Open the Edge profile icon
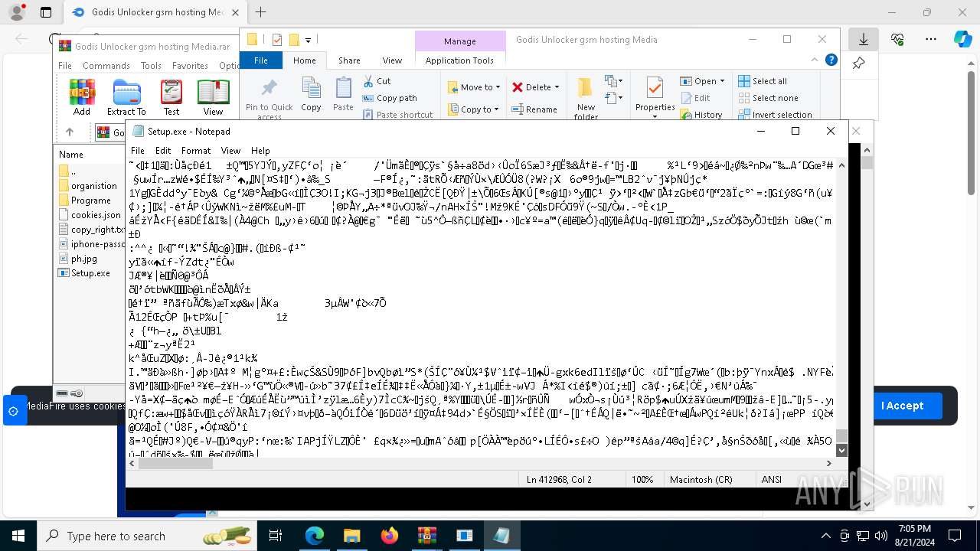The image size is (980, 551). [17, 12]
